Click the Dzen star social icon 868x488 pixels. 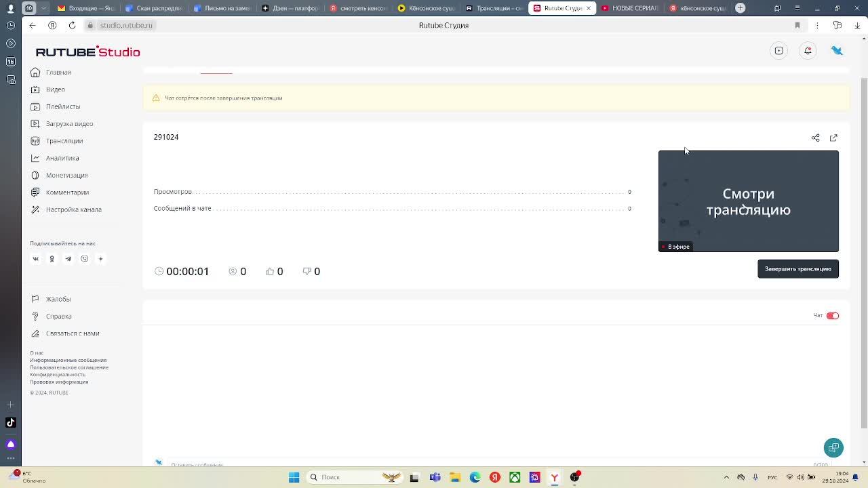pyautogui.click(x=100, y=259)
